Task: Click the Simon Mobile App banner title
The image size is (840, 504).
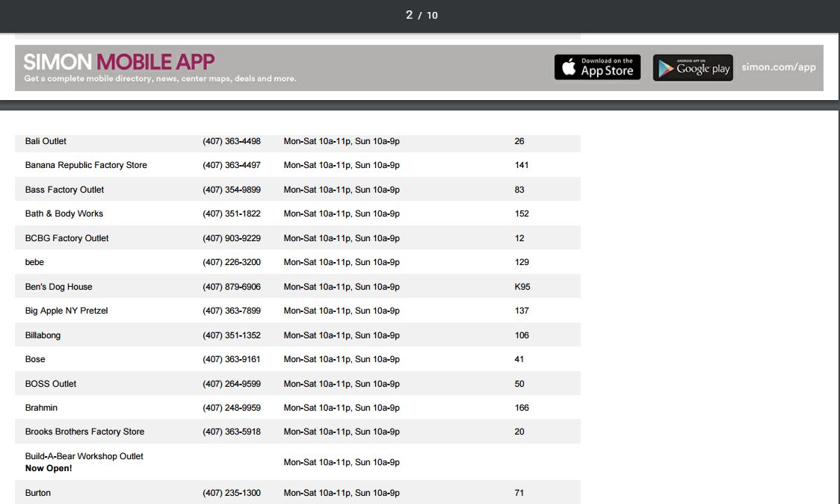Action: tap(119, 61)
